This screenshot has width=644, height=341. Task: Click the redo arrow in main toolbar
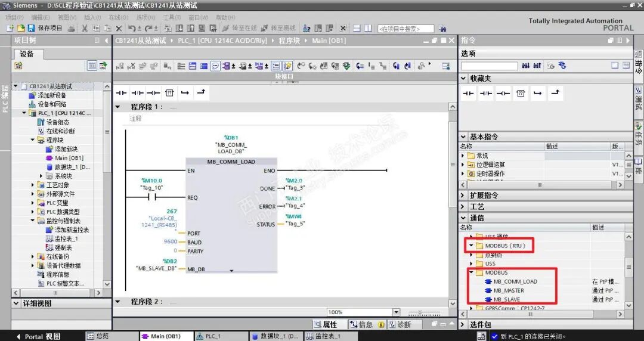click(149, 29)
